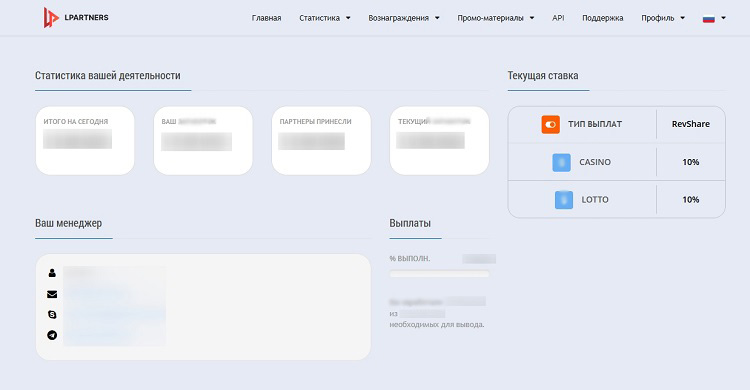Click the Итого на сегодня card
This screenshot has width=750, height=390.
(85, 141)
